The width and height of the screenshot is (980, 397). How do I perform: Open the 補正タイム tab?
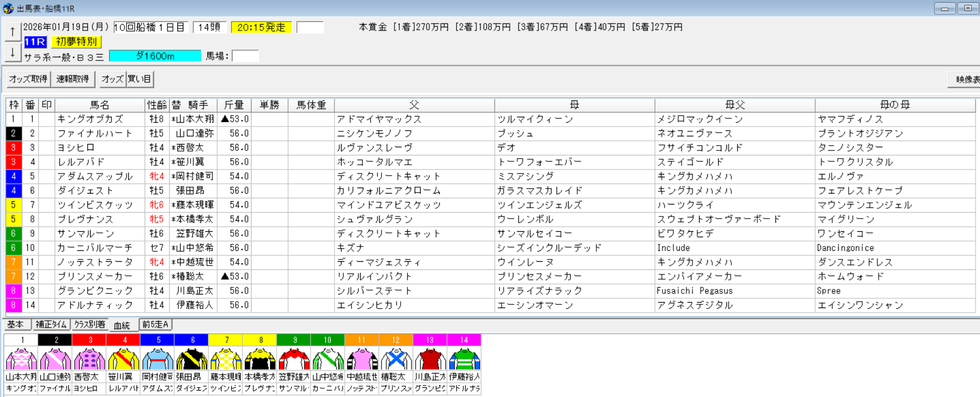click(51, 324)
